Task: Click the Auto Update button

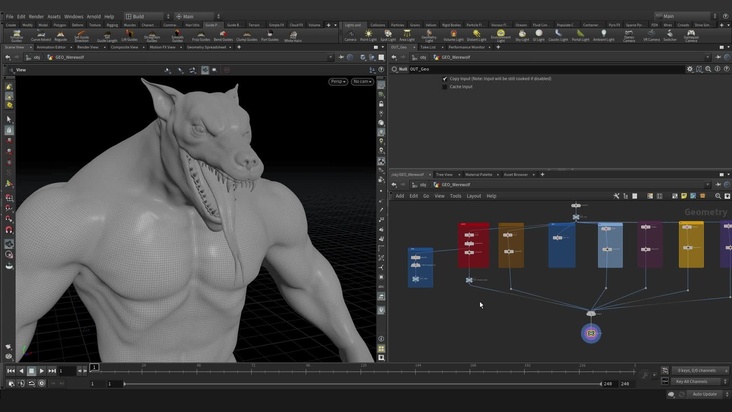Action: (704, 394)
